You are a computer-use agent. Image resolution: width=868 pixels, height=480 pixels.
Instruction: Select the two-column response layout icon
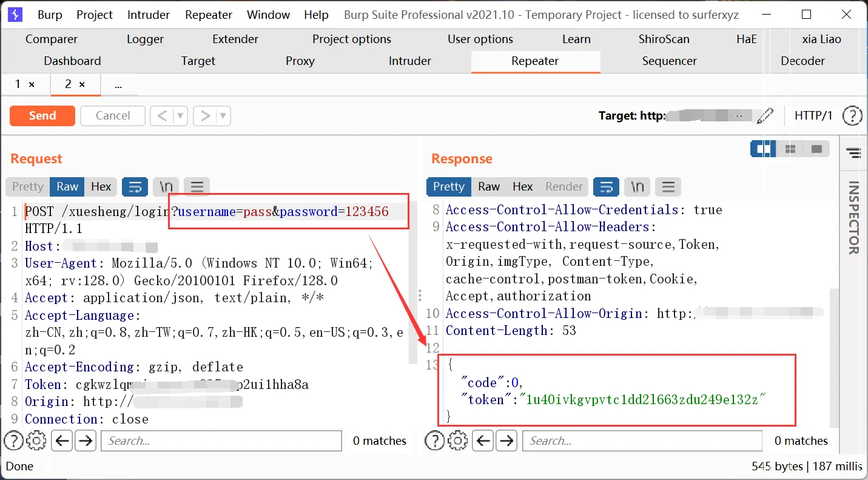click(789, 148)
